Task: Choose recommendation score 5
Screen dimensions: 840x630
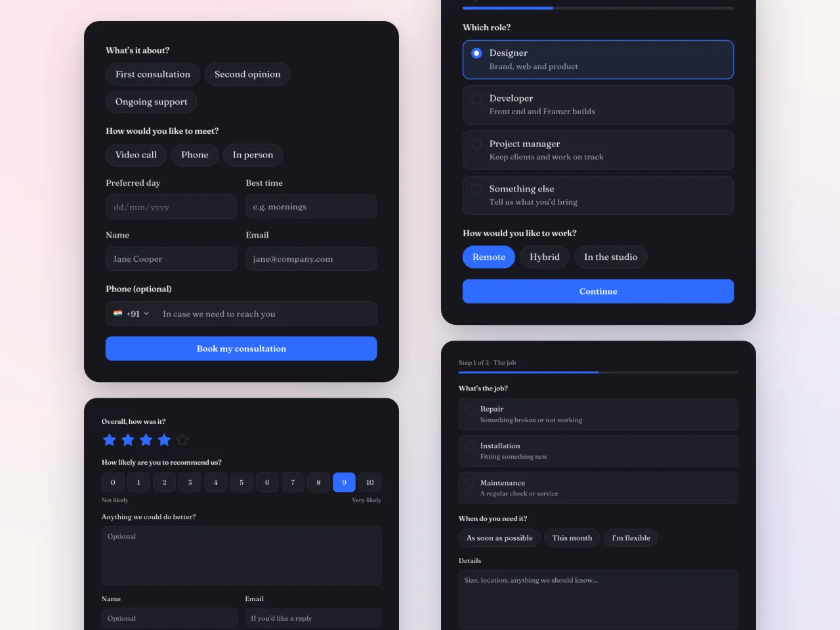Action: (x=241, y=482)
